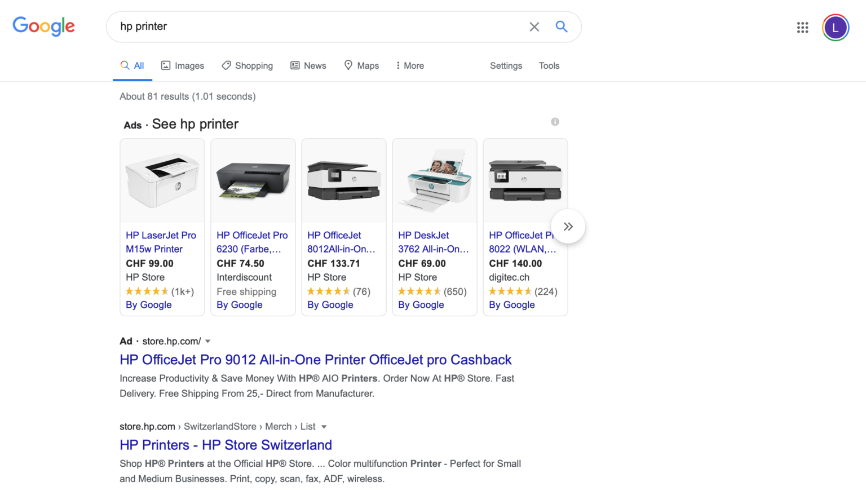Viewport: 866px width, 504px height.
Task: Open the Google apps grid icon
Action: pyautogui.click(x=802, y=26)
